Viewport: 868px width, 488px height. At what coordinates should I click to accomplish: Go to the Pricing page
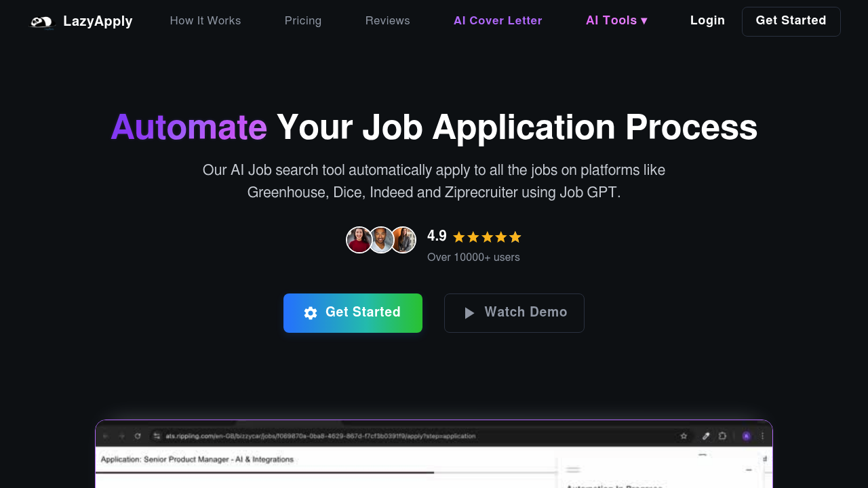(x=303, y=21)
